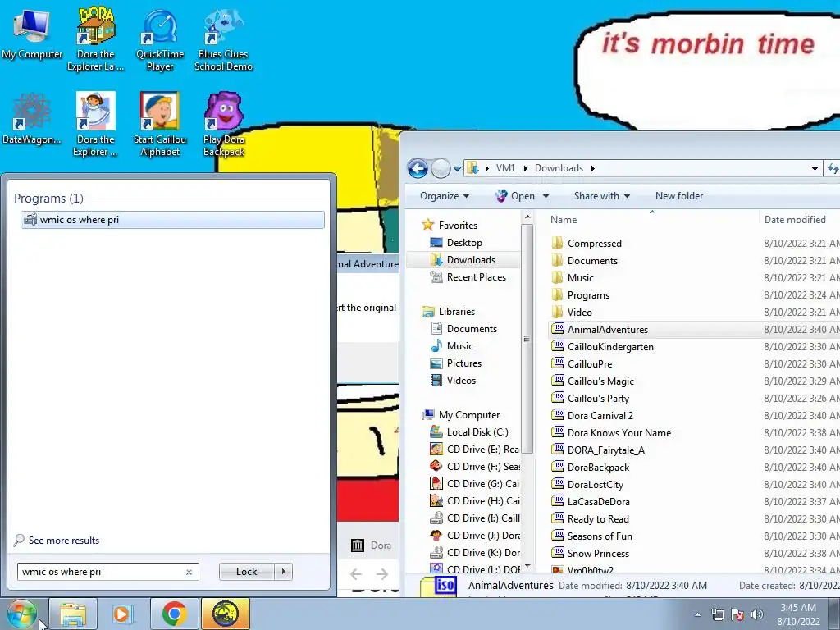The image size is (840, 630).
Task: Select the Snow Princess file
Action: [x=591, y=554]
